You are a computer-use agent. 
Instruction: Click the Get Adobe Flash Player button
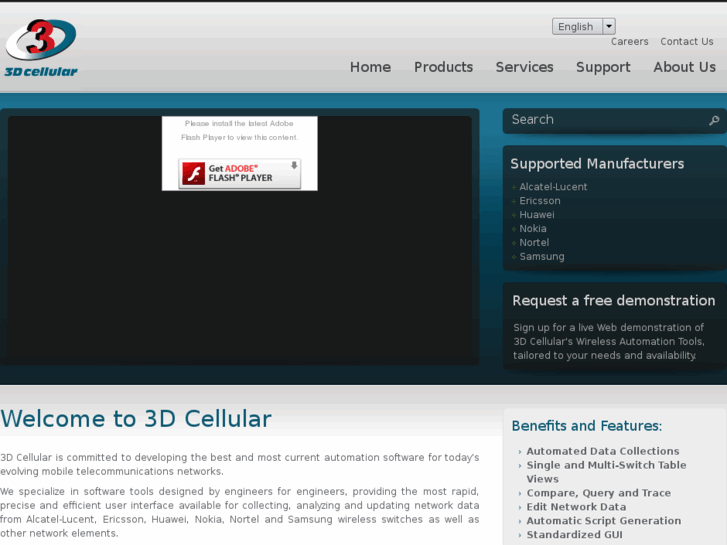tap(240, 173)
